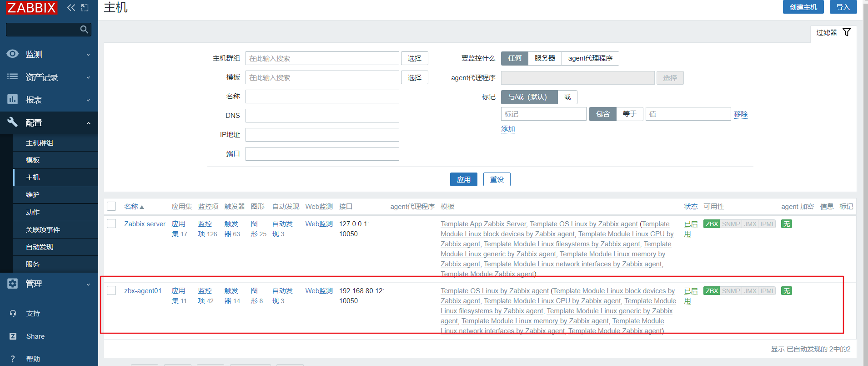Click encryption 无 badge for zbx-agent01

[787, 291]
